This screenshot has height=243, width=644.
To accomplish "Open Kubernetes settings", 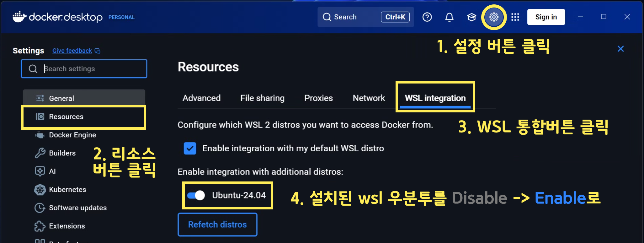I will [84, 189].
